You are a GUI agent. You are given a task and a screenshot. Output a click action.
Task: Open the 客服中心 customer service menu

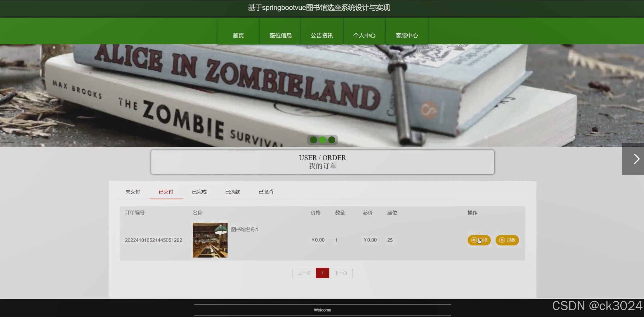coord(407,35)
